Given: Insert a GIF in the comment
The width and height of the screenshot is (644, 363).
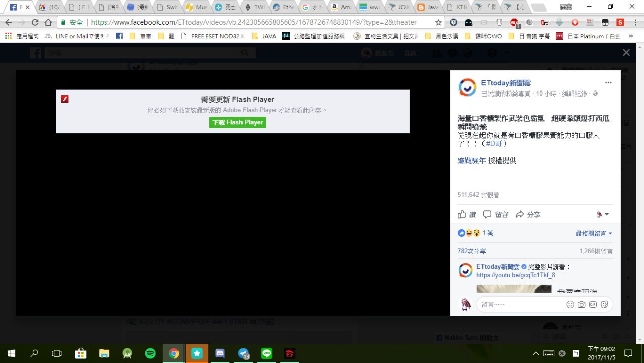Looking at the screenshot, I should [593, 304].
